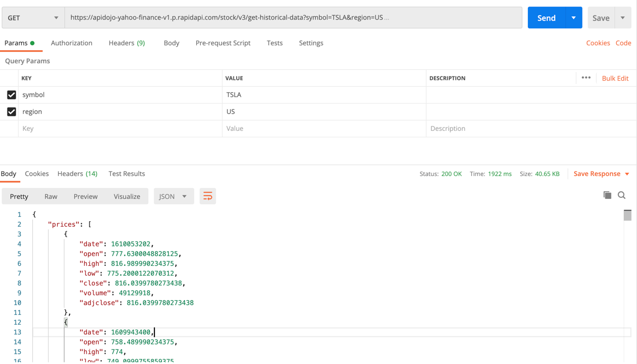Viewport: 637px width, 364px height.
Task: Open the Tests tab
Action: (x=275, y=43)
